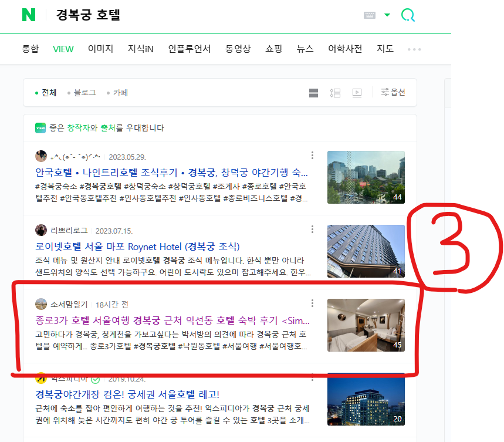Screen dimensions: 504x442
Task: Open the 로이넷호텔 building thumbnail
Action: [366, 251]
